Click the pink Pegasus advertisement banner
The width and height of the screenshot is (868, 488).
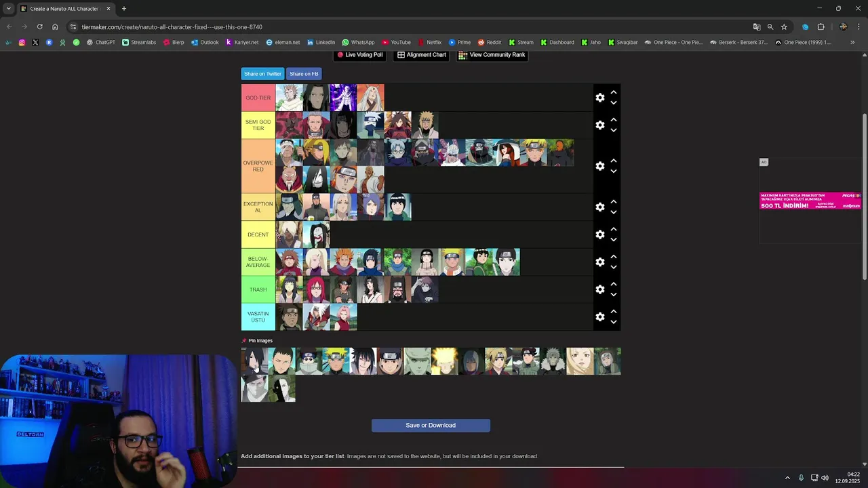click(810, 201)
